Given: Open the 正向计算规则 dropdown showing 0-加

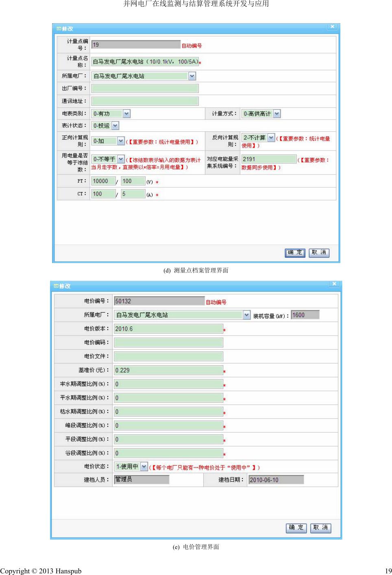Looking at the screenshot, I should click(121, 141).
